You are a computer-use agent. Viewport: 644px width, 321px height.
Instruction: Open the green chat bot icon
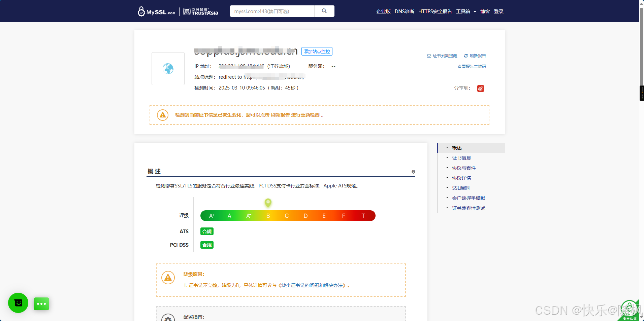(x=18, y=303)
